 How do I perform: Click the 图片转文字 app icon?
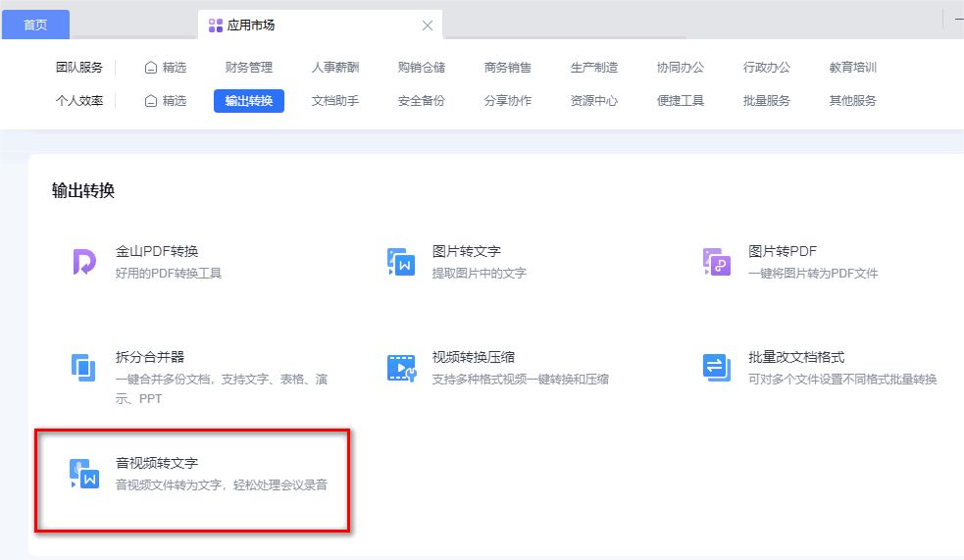[x=401, y=262]
